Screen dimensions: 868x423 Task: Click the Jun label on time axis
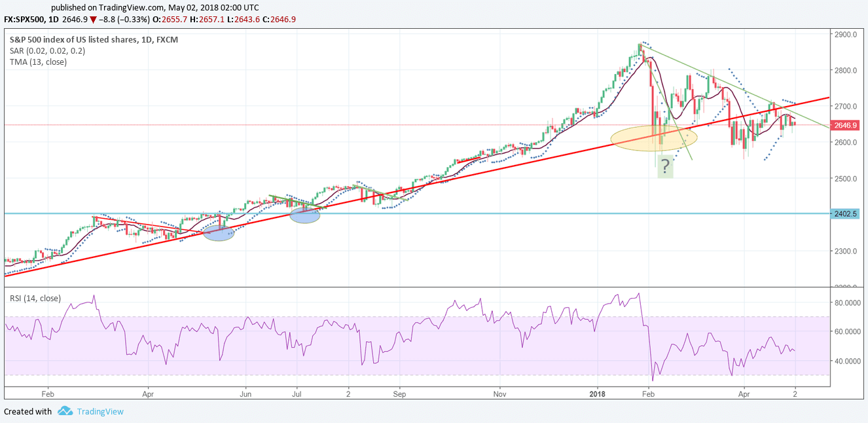246,395
